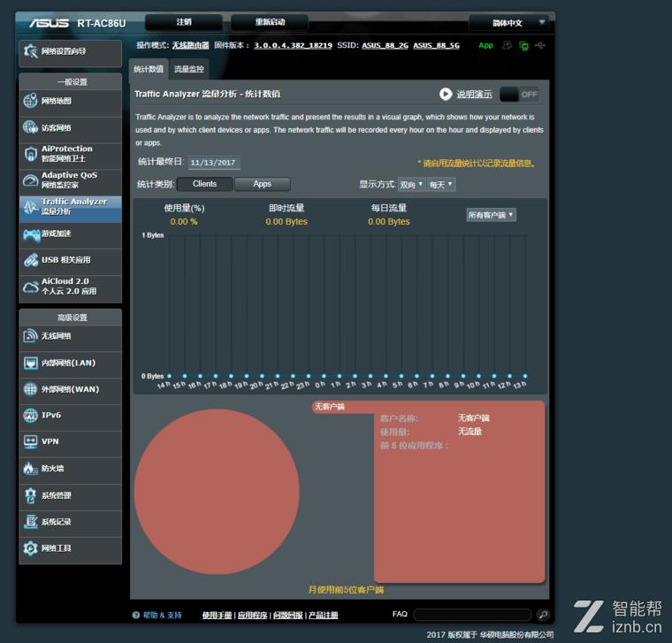Open Traffic Analyzer 流量分析 menu item
672x643 pixels.
pyautogui.click(x=70, y=209)
